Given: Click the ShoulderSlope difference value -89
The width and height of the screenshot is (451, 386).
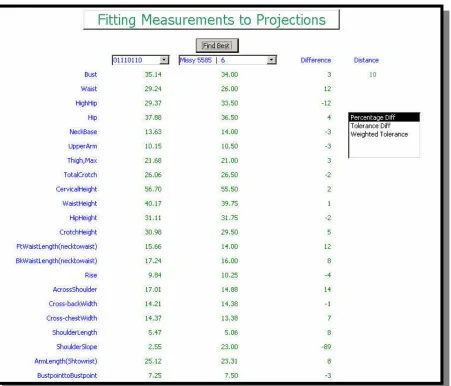Looking at the screenshot, I should coord(326,347).
